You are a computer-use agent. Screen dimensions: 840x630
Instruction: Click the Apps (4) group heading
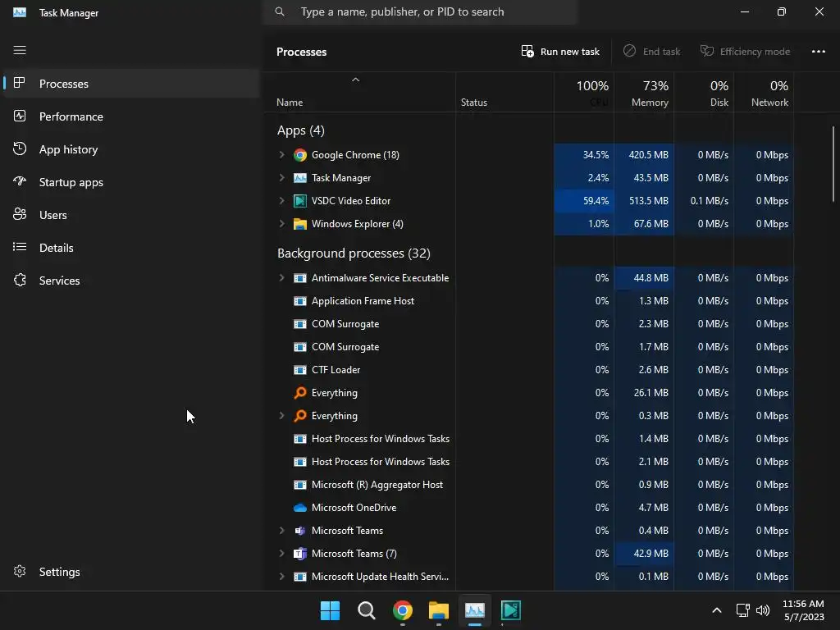[300, 130]
